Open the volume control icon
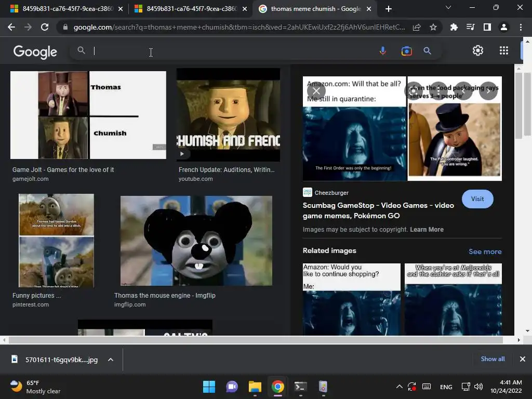532x399 pixels. pyautogui.click(x=478, y=387)
